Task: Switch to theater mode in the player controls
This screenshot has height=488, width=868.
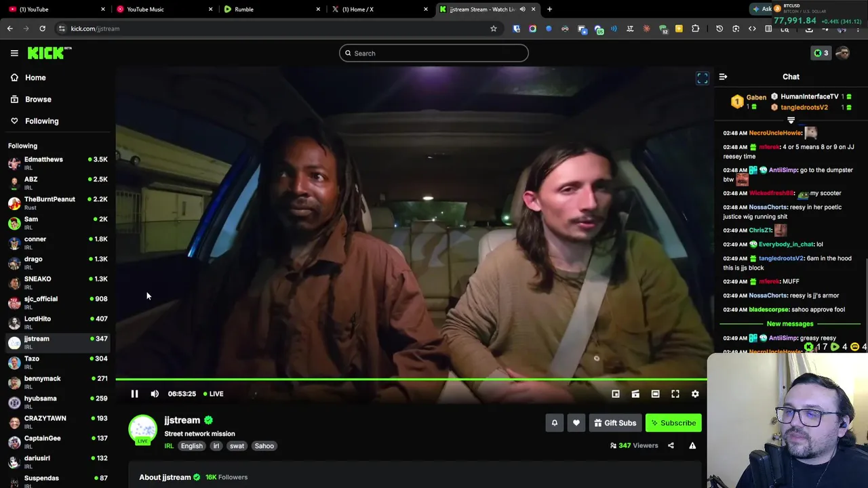Action: point(655,394)
